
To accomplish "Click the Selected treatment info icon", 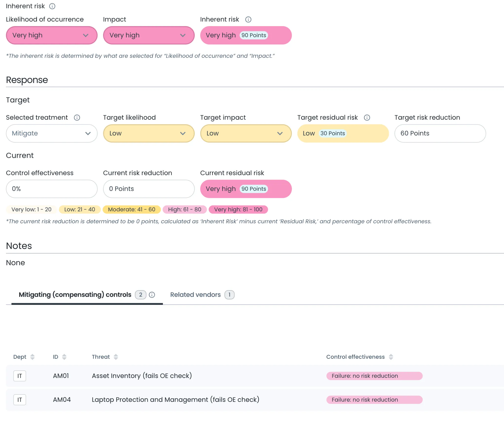I will click(77, 118).
